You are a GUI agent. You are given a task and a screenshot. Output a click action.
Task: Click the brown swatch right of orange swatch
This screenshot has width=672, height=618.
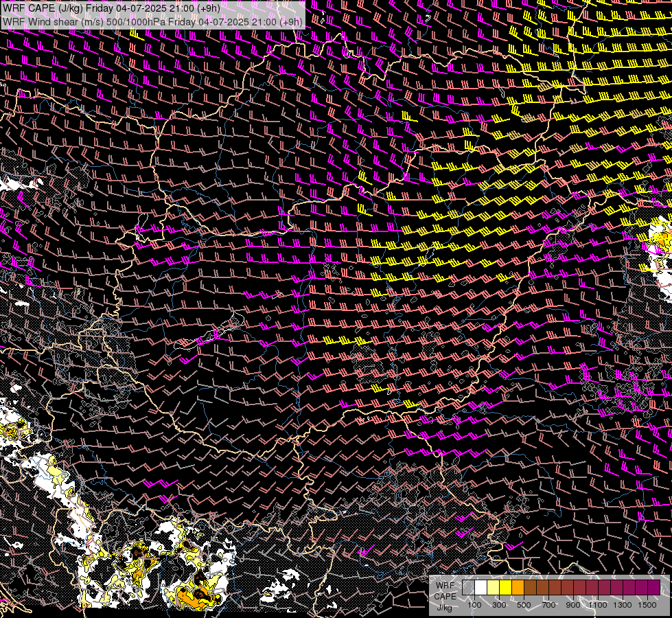tap(530, 587)
